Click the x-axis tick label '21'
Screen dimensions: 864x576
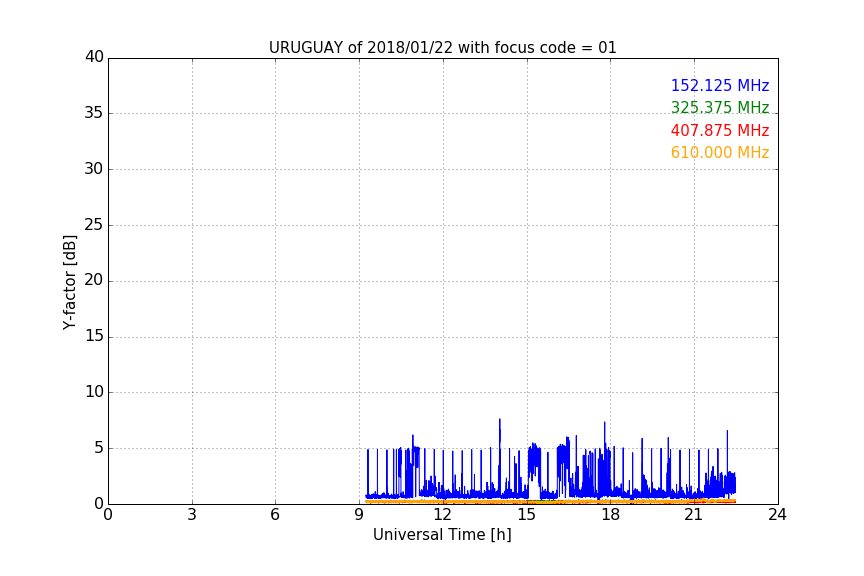(x=694, y=515)
